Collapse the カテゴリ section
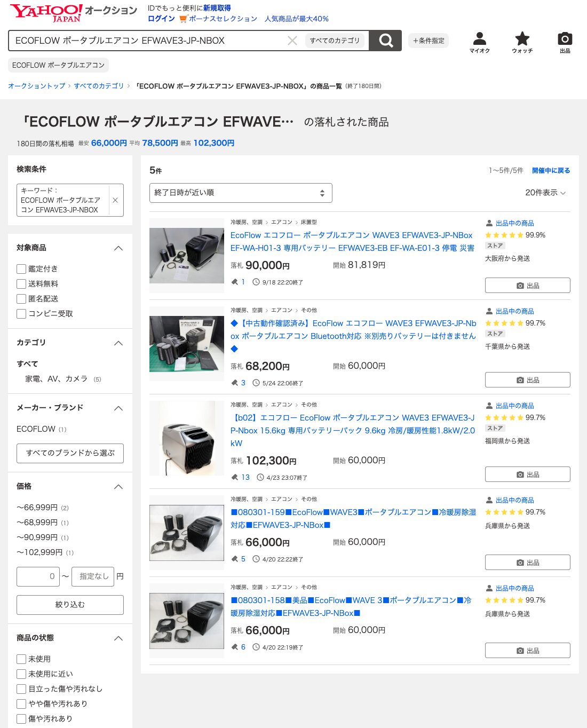Image resolution: width=587 pixels, height=728 pixels. pyautogui.click(x=118, y=343)
